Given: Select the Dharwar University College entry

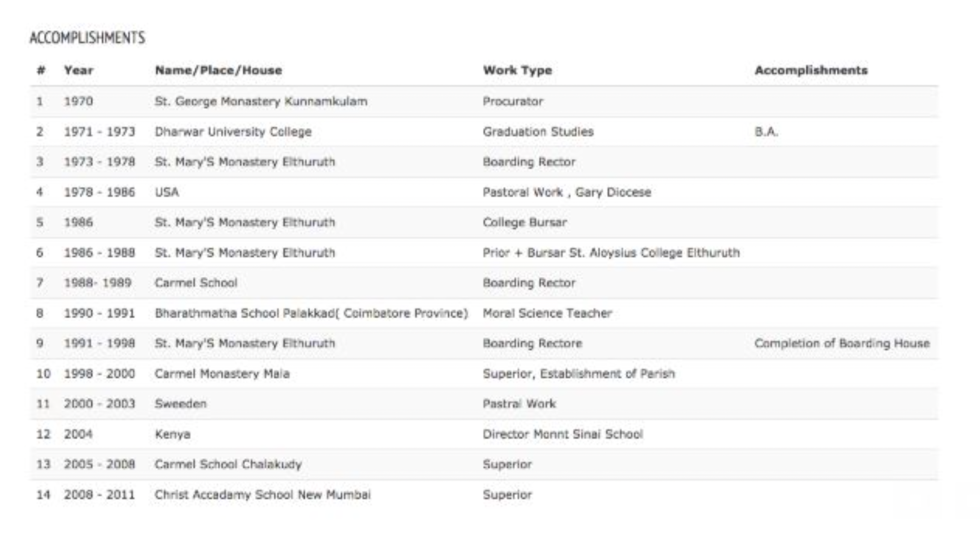Looking at the screenshot, I should coord(233,132).
